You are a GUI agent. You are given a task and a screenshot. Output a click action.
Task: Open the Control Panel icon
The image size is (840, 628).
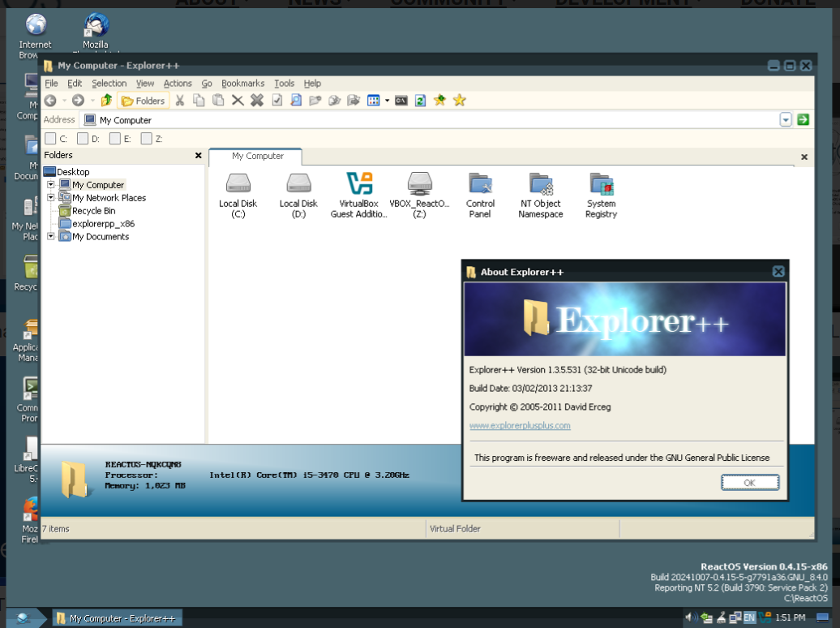[x=479, y=184]
